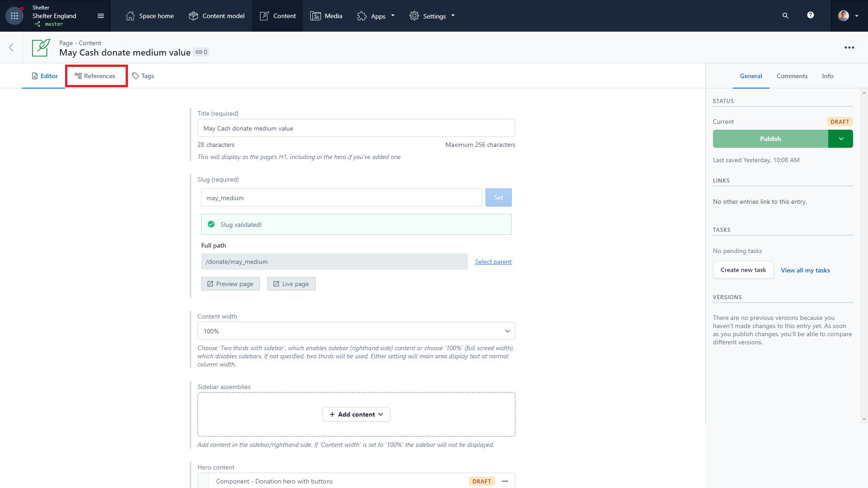Image resolution: width=868 pixels, height=488 pixels.
Task: Open the Content model section
Action: coord(217,15)
